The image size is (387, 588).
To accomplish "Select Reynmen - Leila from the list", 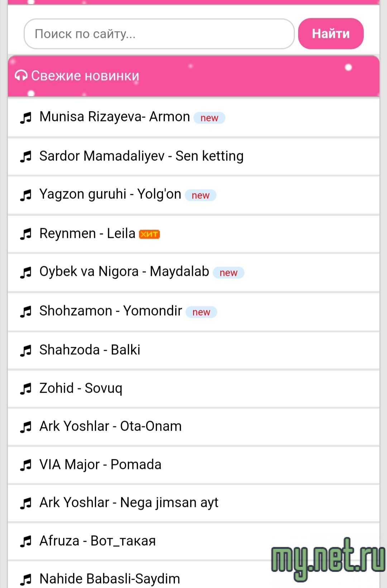I will click(x=87, y=234).
